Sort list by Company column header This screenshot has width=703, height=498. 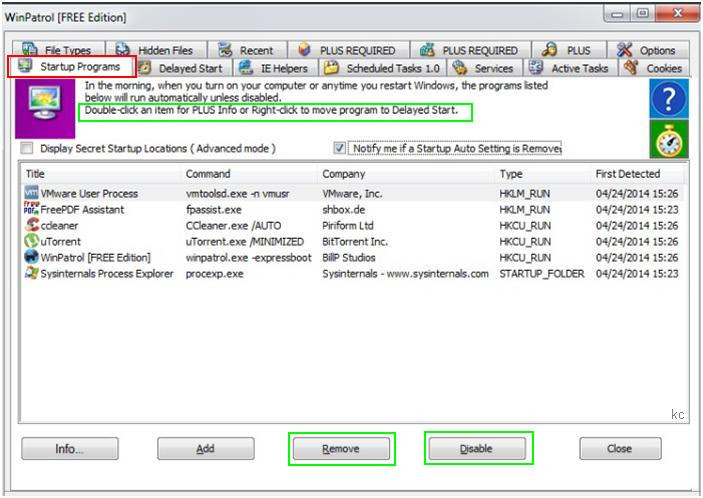point(406,174)
